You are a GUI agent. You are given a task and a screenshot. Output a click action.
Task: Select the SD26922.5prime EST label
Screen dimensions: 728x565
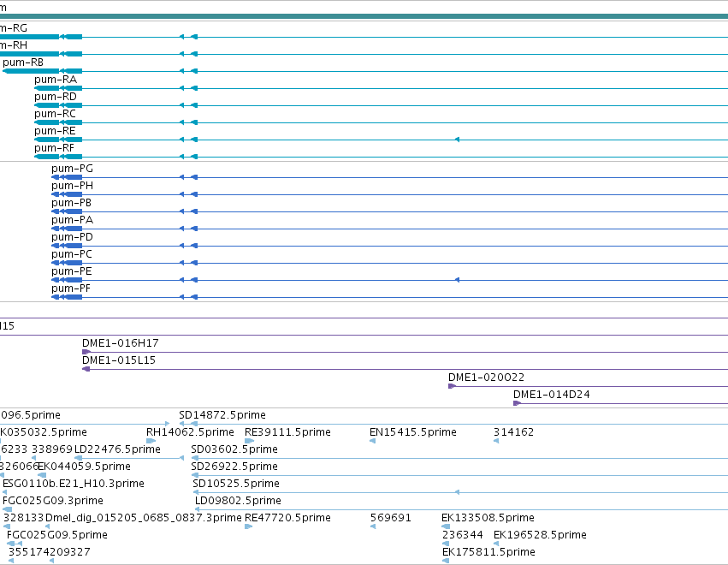pos(234,467)
